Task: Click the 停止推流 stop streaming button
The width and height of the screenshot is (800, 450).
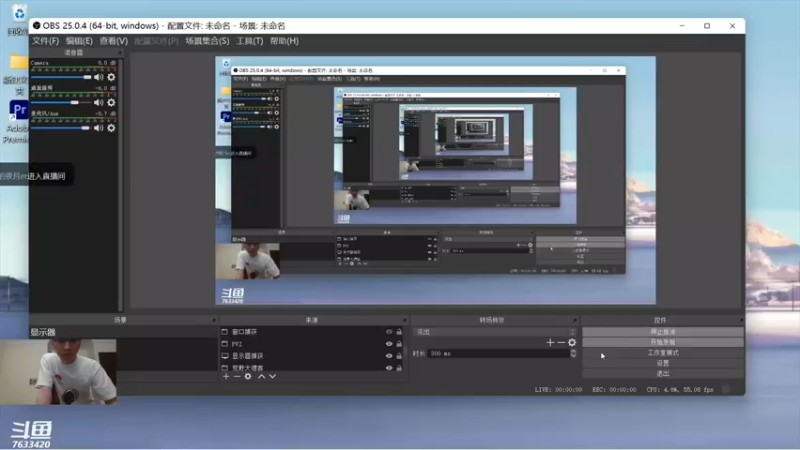Action: tap(663, 332)
